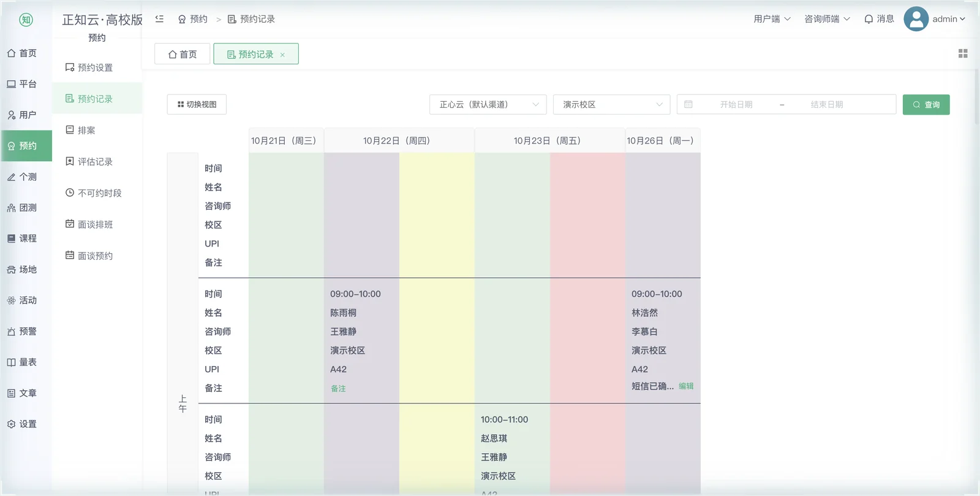This screenshot has height=496, width=980.
Task: Open the 用户端 dropdown menu
Action: pos(772,19)
